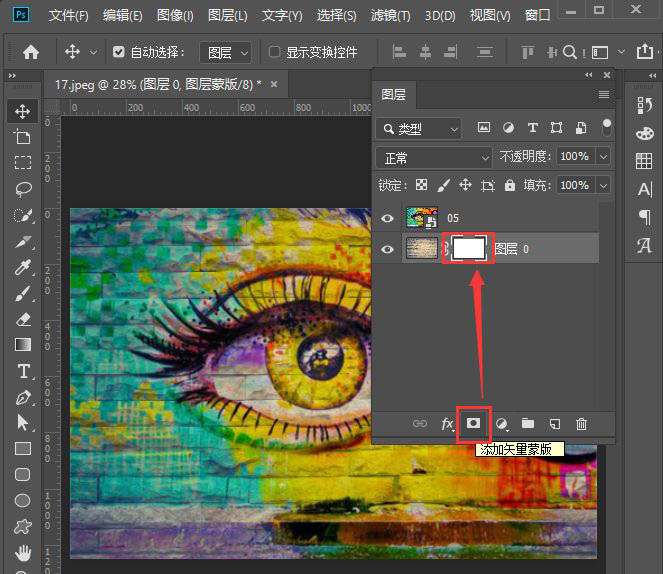Viewport: 663px width, 574px height.
Task: Create a new layer icon
Action: [555, 424]
